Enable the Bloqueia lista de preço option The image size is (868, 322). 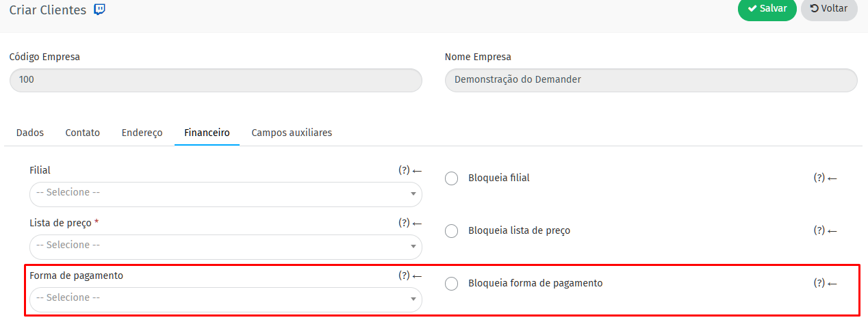point(451,231)
